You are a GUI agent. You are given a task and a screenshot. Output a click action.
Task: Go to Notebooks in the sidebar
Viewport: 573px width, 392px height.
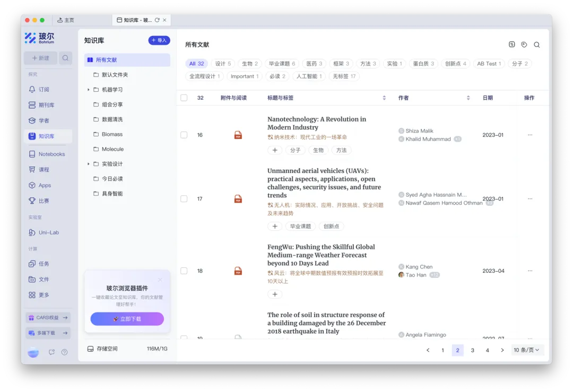coord(51,154)
